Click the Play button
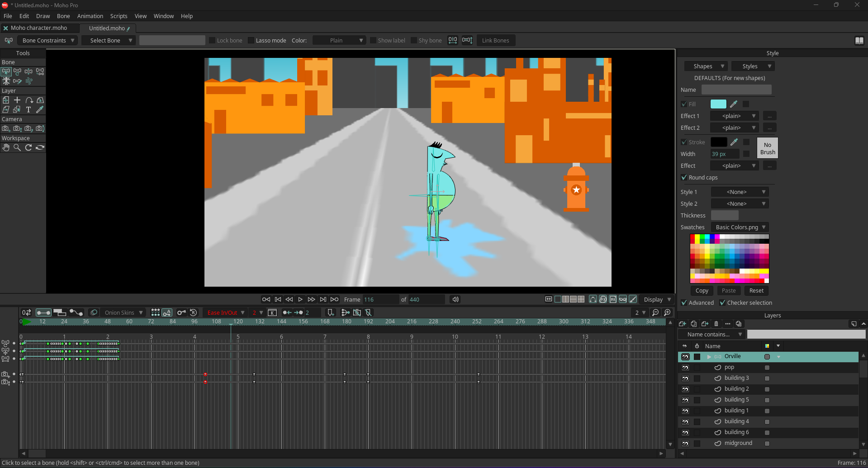868x468 pixels. pyautogui.click(x=300, y=299)
